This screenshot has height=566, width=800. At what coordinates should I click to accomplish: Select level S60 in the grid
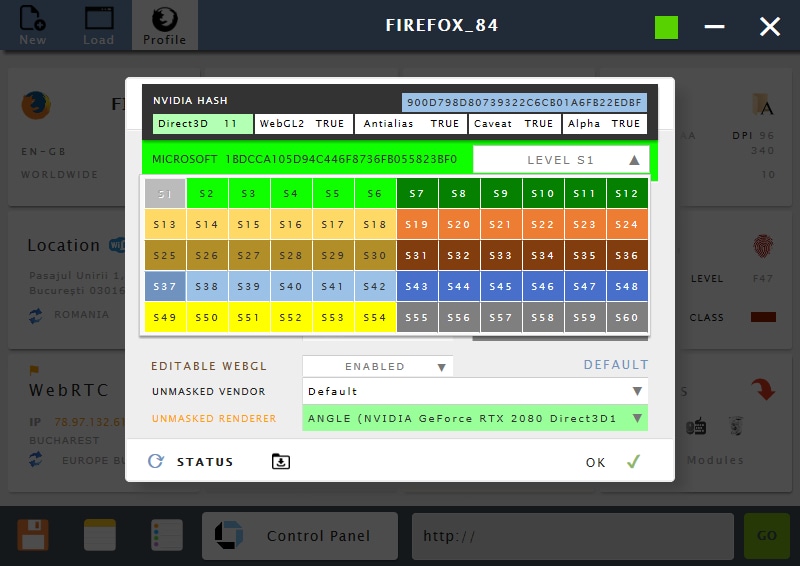tap(627, 317)
